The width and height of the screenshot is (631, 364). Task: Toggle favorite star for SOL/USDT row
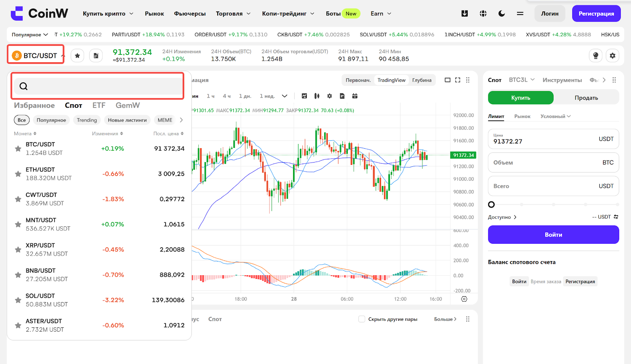(18, 300)
